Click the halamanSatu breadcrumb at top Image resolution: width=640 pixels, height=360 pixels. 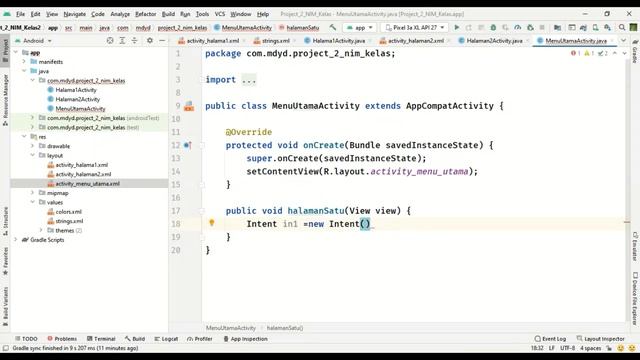click(302, 28)
